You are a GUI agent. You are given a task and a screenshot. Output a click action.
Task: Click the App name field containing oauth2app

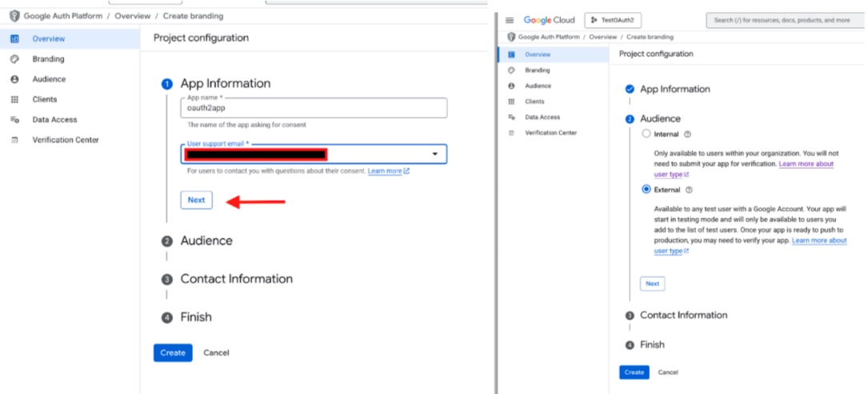coord(314,108)
